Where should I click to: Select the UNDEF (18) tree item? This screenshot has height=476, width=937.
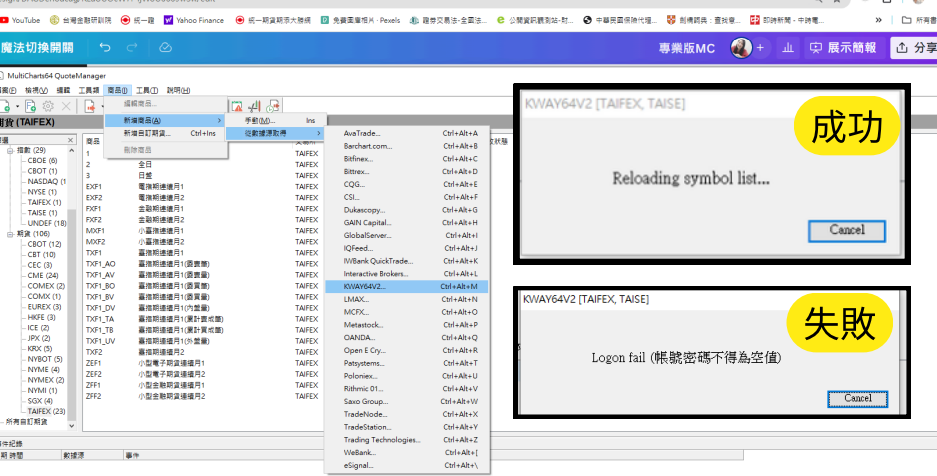[47, 223]
